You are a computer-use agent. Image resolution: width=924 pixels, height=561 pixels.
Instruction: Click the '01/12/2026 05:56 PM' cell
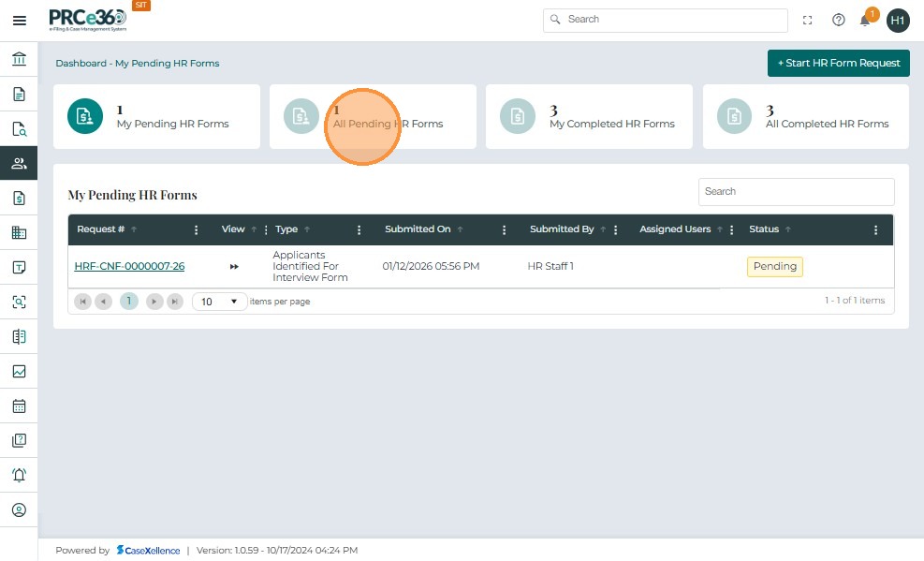tap(431, 266)
